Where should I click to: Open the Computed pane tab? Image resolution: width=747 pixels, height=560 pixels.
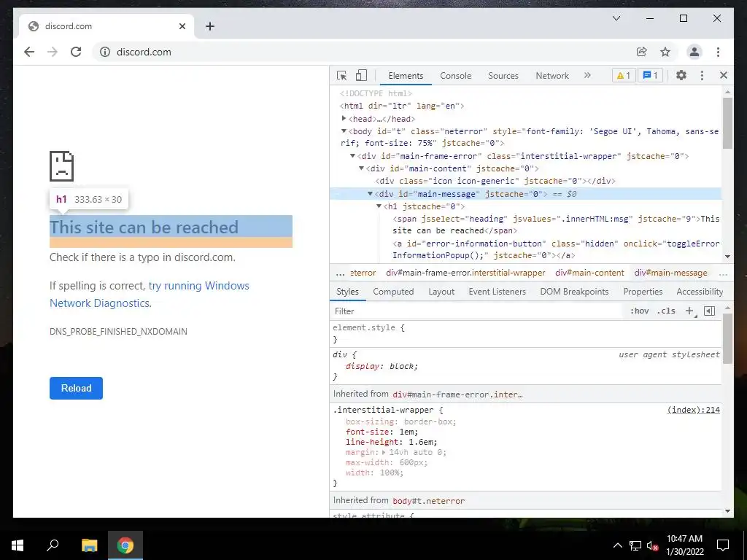point(393,292)
